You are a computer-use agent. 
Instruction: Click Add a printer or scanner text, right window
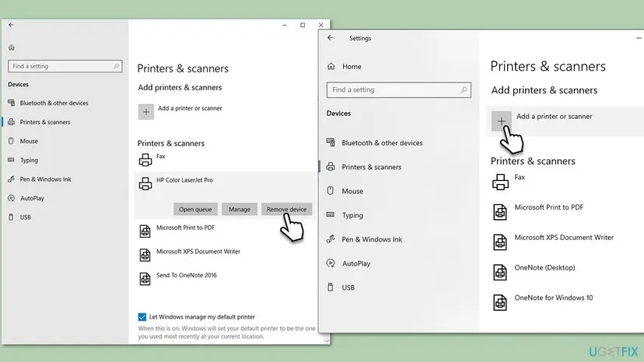(x=554, y=117)
